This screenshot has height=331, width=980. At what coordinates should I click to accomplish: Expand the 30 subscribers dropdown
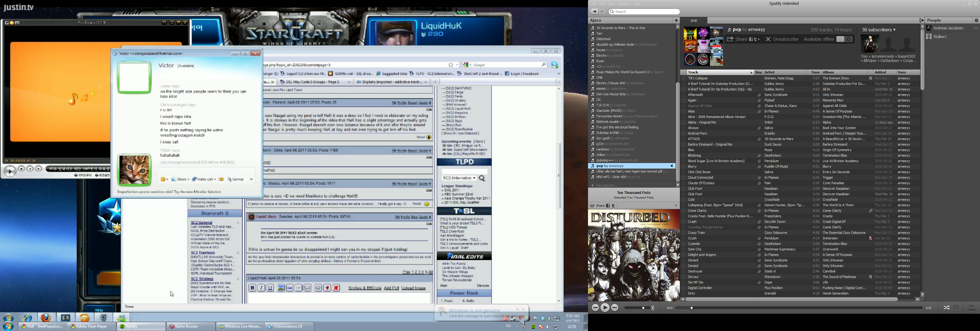879,30
